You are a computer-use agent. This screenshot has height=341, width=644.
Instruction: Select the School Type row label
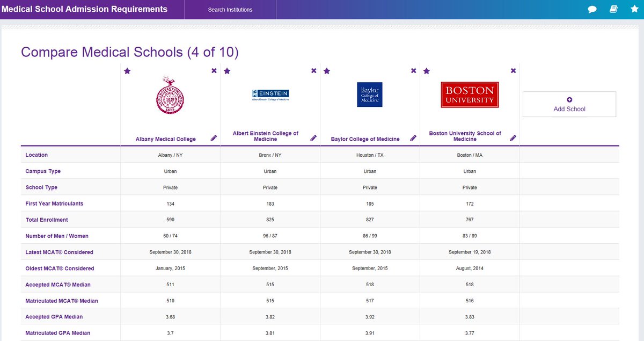pos(41,187)
